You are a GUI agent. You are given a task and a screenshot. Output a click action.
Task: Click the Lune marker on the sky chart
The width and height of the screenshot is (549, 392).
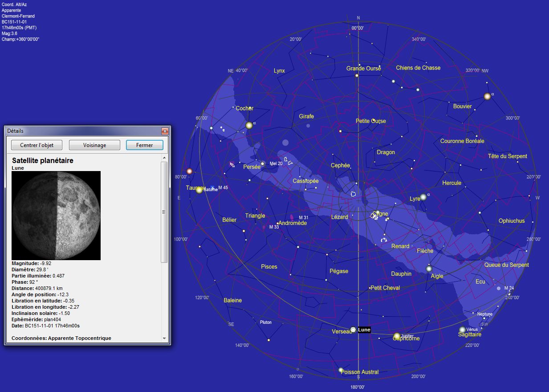pyautogui.click(x=353, y=330)
